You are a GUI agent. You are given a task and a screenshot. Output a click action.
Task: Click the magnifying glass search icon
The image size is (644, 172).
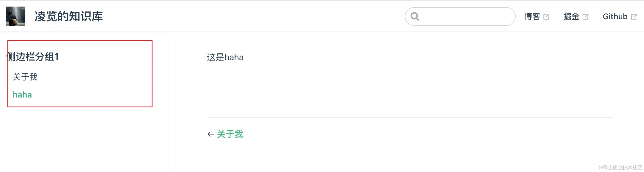tap(415, 17)
